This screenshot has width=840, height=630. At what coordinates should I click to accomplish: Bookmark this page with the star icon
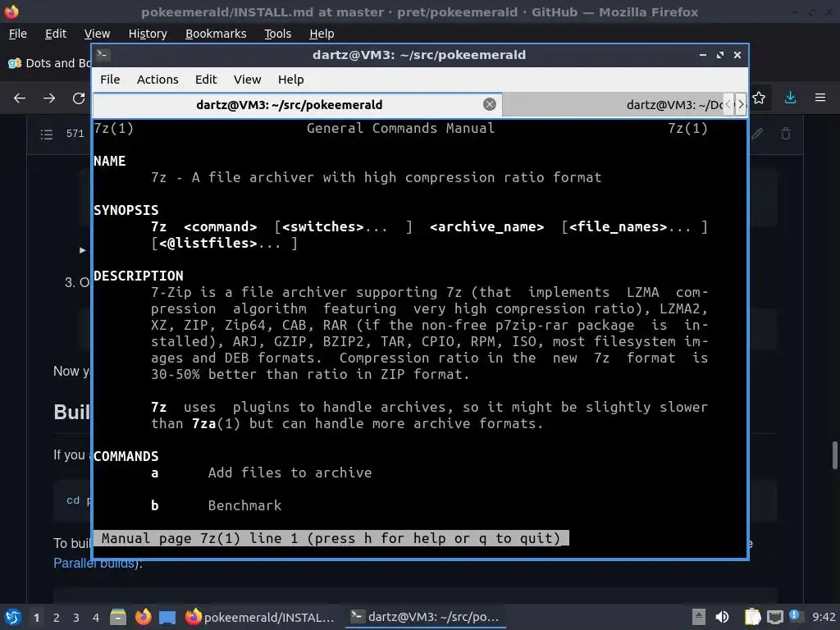759,98
